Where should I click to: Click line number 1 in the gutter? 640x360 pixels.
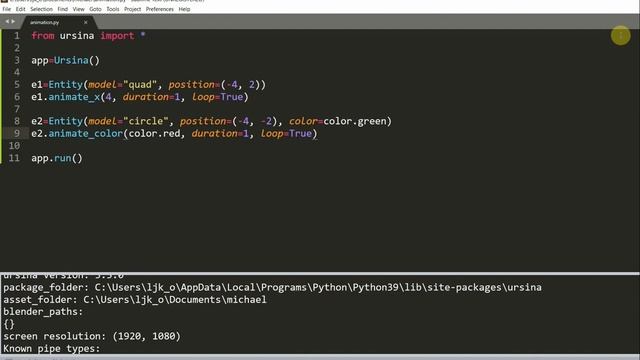(17, 36)
